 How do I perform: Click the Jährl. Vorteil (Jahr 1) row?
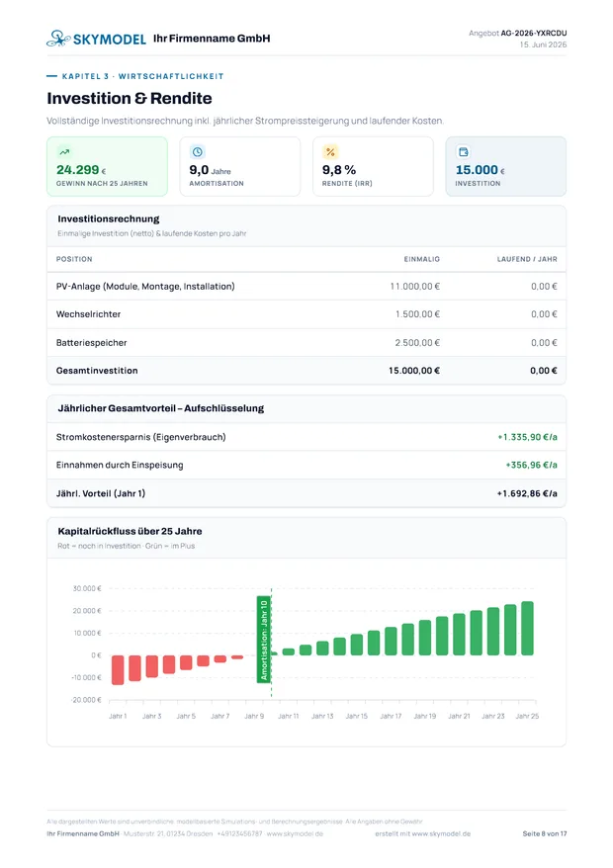click(306, 493)
